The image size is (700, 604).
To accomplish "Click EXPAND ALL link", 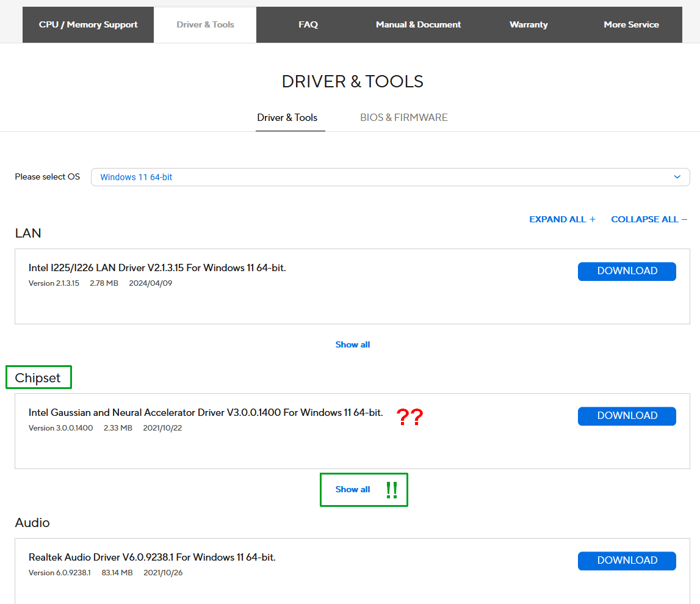I will tap(562, 219).
